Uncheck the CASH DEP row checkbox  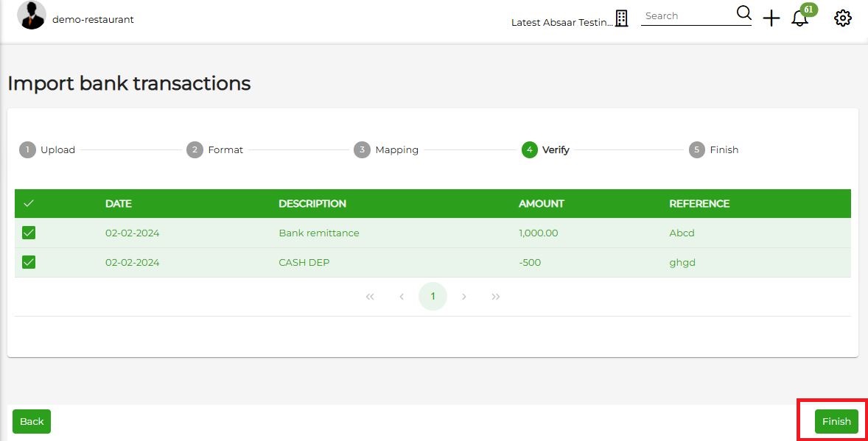[29, 261]
